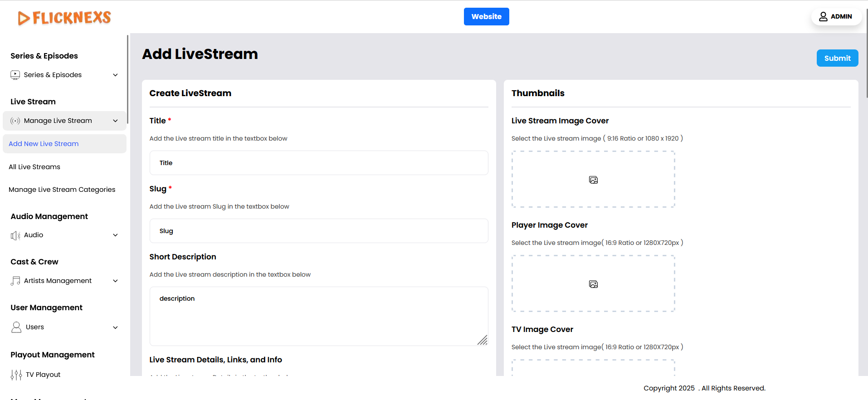Click the Artists Management music note icon
This screenshot has height=400, width=868.
click(15, 281)
